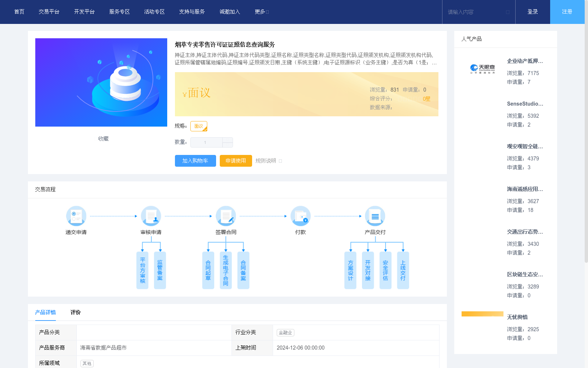
Task: Open the 海南遥感应用 popular product
Action: (525, 189)
